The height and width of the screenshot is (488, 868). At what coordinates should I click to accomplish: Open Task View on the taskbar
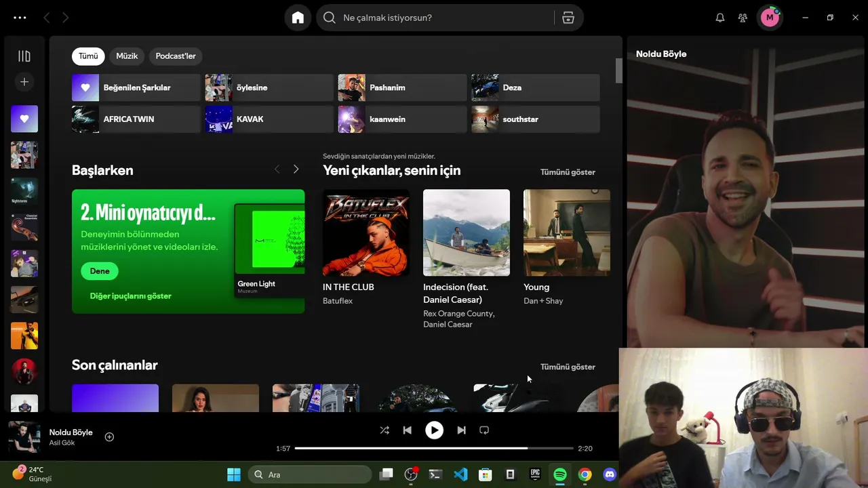[x=386, y=474]
